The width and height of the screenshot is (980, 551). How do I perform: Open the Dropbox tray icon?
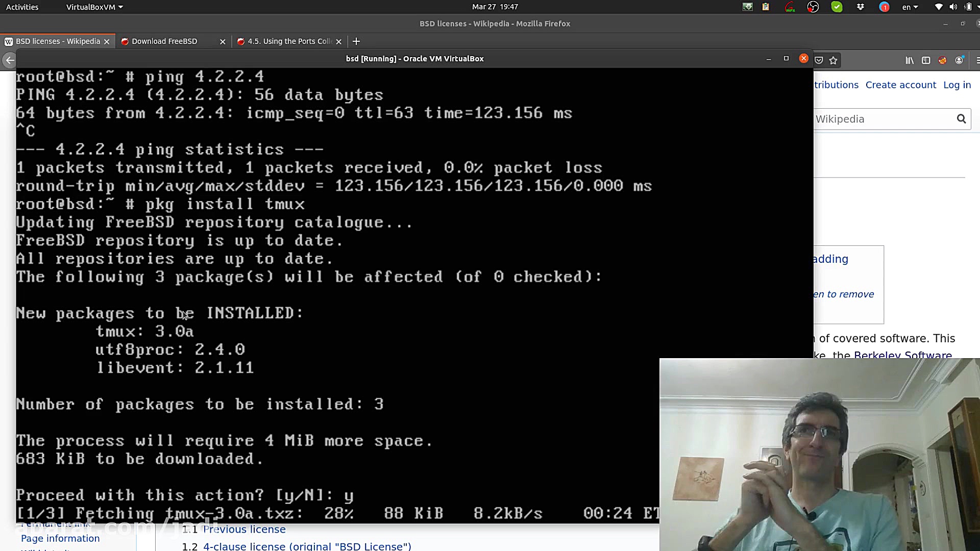coord(861,7)
